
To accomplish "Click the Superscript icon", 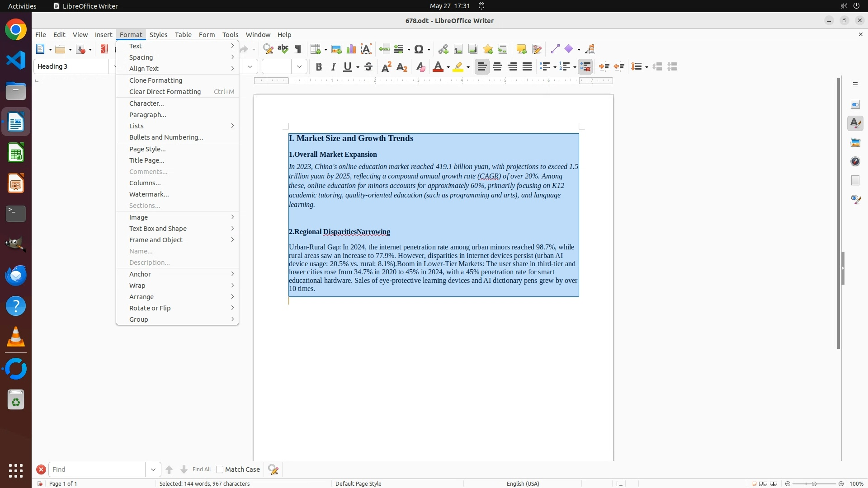I will (x=387, y=67).
